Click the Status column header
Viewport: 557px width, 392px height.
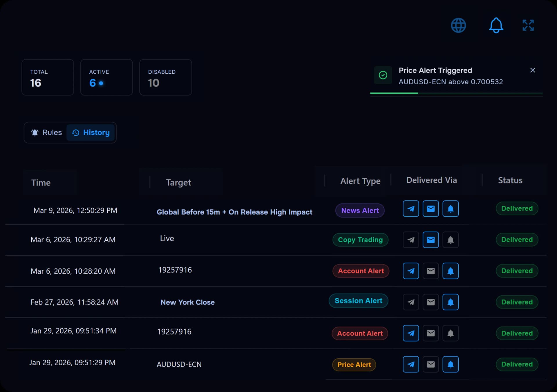tap(510, 180)
